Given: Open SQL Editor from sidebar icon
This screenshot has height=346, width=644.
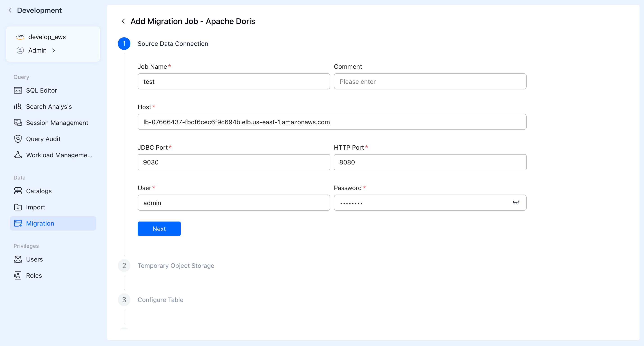Looking at the screenshot, I should (x=18, y=90).
